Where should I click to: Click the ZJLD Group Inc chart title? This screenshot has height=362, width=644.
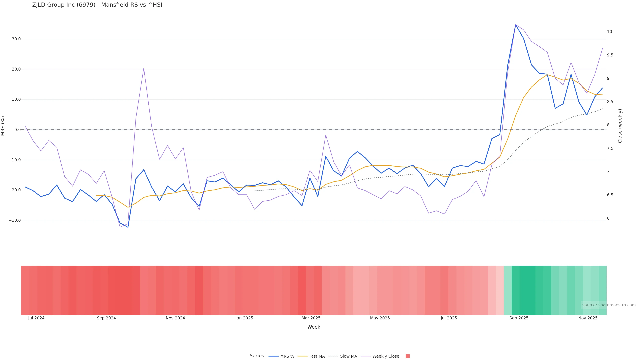[x=97, y=5]
